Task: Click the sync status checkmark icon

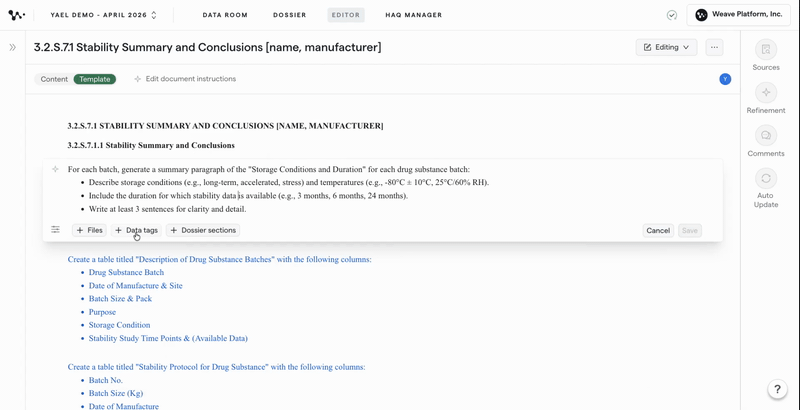Action: coord(672,15)
